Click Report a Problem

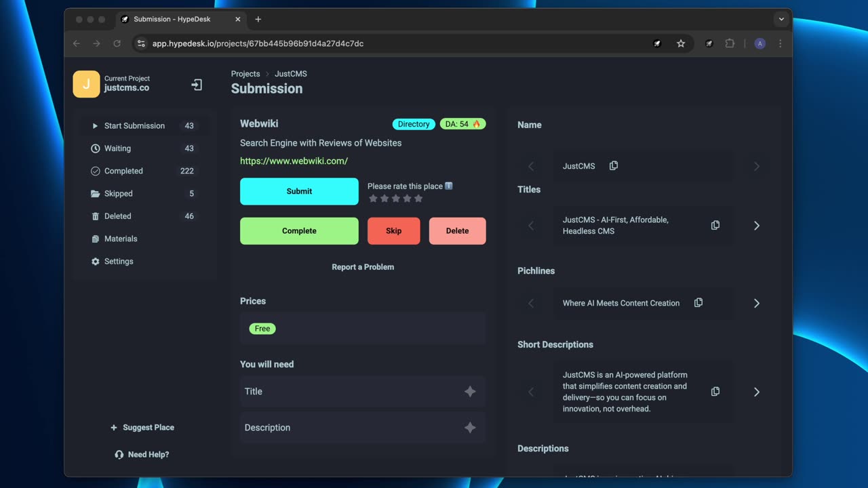pos(363,267)
